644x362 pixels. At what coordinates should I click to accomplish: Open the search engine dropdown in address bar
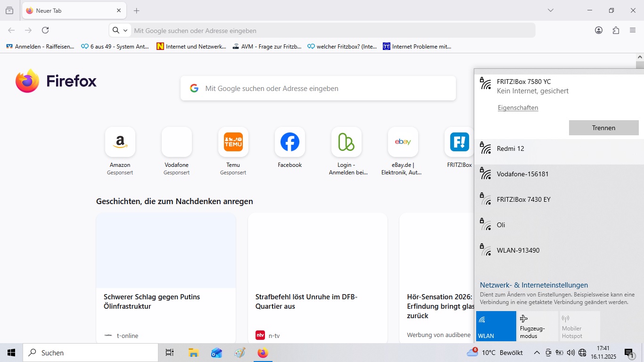[120, 30]
